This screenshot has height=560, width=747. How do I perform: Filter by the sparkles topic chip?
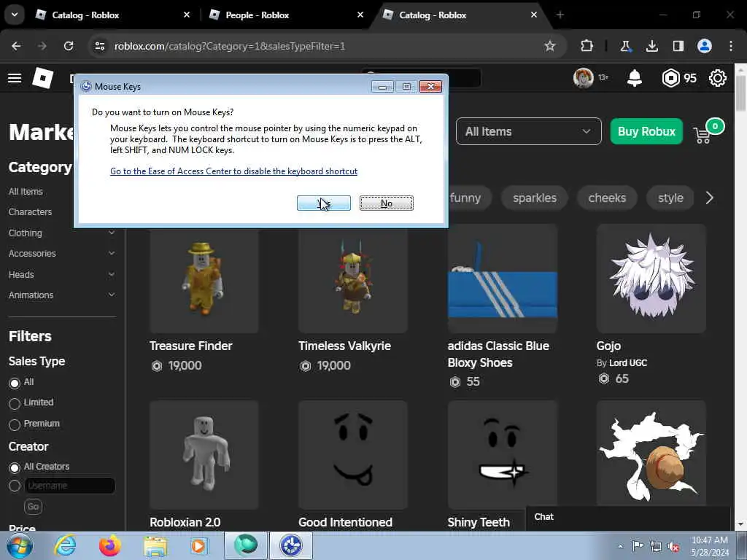click(535, 198)
